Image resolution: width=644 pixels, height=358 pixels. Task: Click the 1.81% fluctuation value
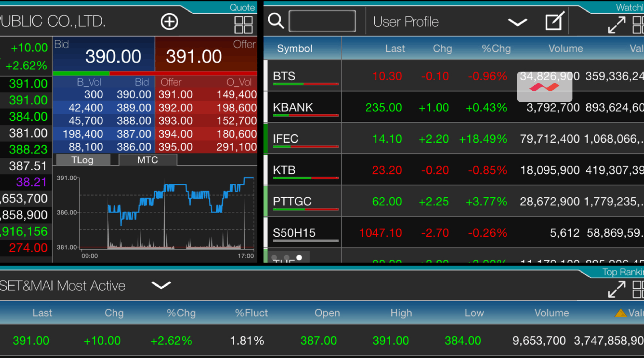click(247, 340)
